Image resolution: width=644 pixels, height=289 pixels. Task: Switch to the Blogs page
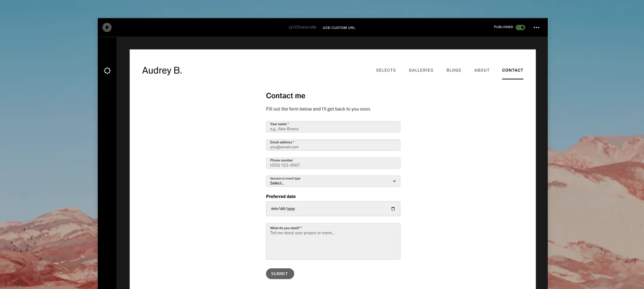pos(454,70)
